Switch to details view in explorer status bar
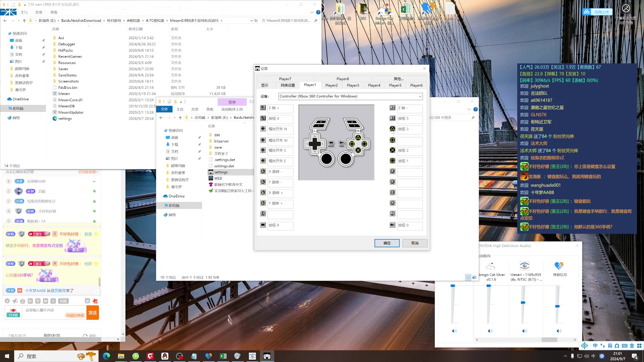The width and height of the screenshot is (644, 362). tap(468, 277)
